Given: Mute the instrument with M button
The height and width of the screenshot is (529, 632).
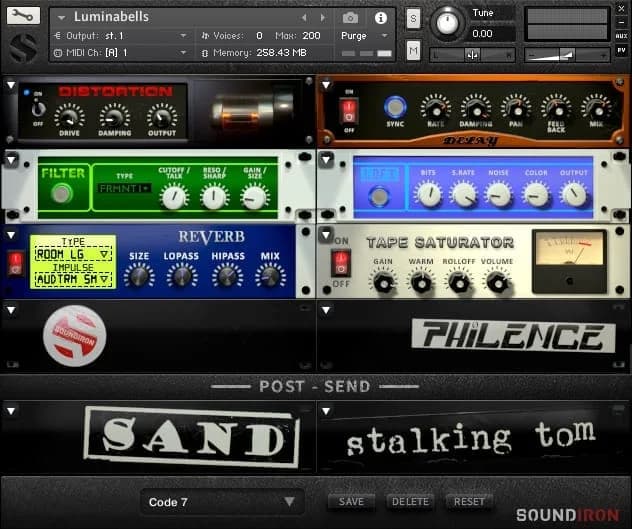Looking at the screenshot, I should point(413,51).
